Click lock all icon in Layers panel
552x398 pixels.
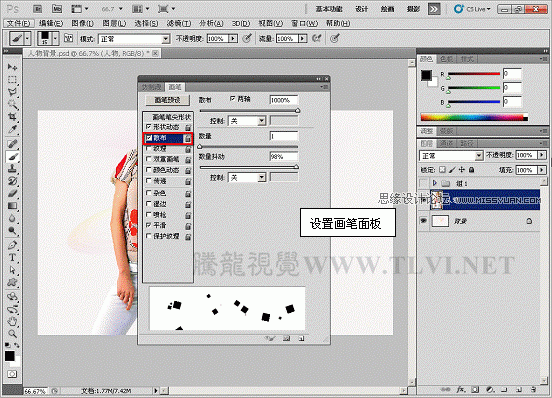click(x=471, y=170)
